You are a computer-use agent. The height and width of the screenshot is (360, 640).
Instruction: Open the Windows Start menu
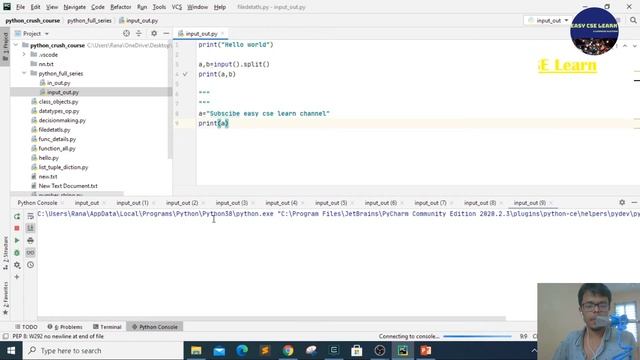tap(11, 351)
